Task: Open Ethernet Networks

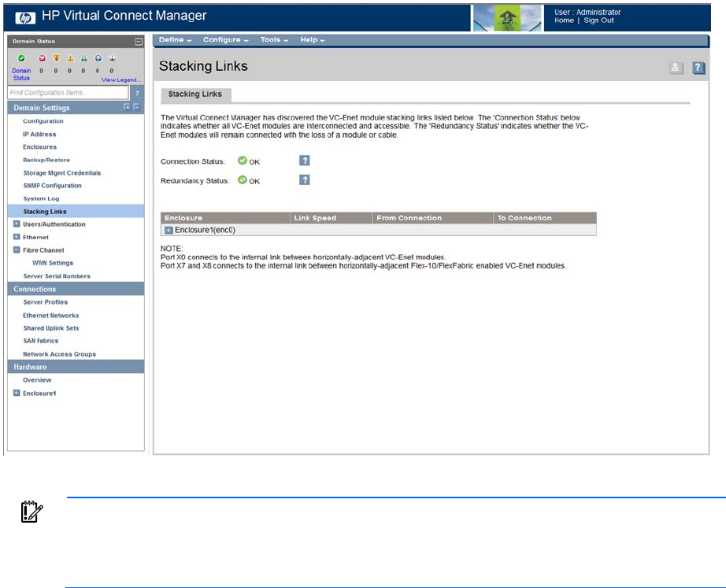Action: coord(51,316)
